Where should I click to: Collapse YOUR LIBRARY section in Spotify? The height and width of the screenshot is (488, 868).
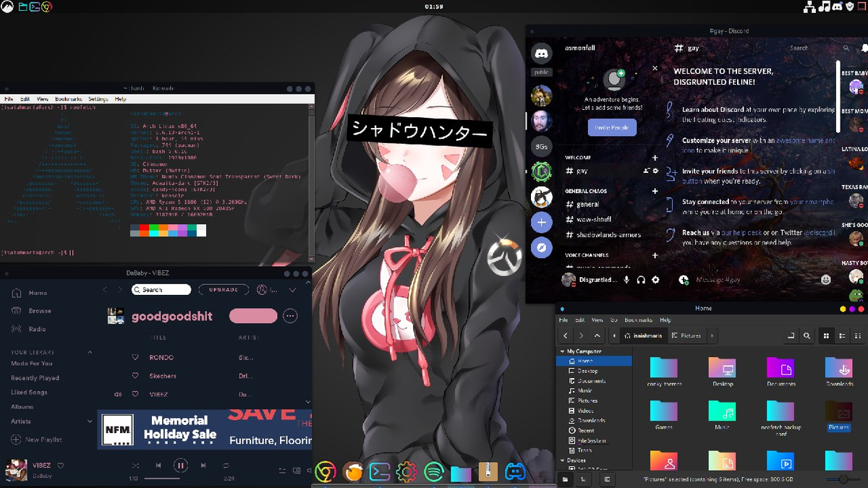tap(90, 352)
